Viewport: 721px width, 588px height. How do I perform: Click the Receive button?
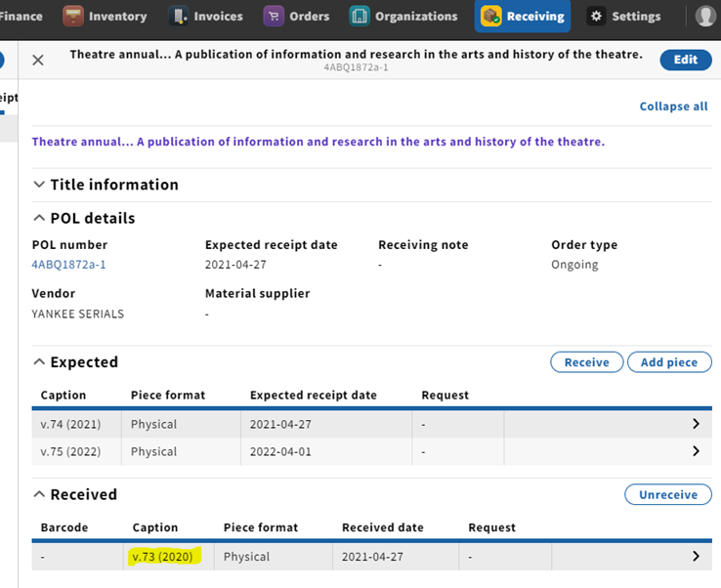[587, 362]
